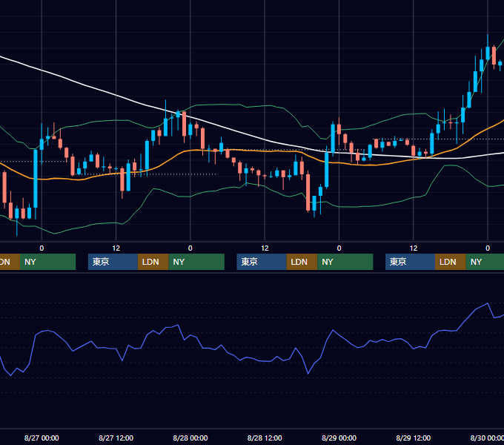Select the 8/29 00:00 date label
The image size is (504, 445).
tap(339, 438)
